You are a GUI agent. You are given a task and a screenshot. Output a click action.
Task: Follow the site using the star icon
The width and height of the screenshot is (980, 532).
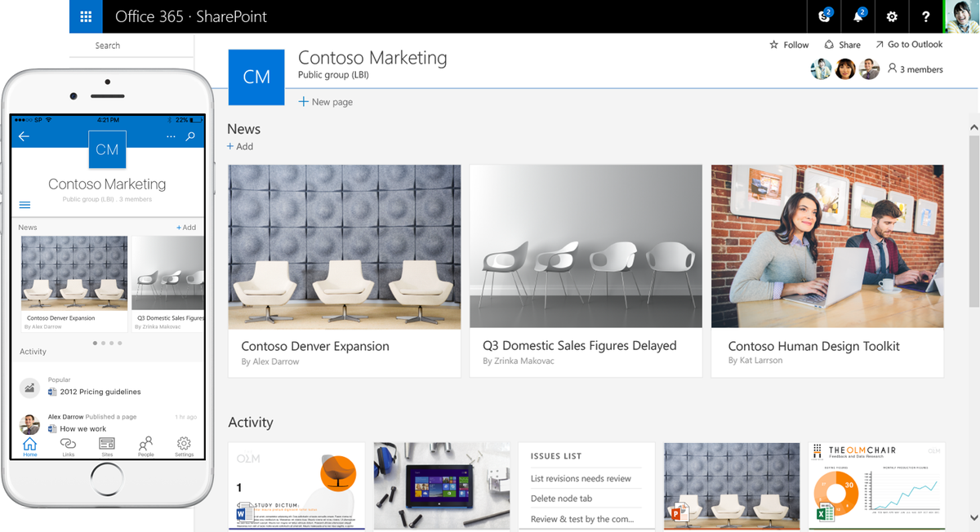789,45
